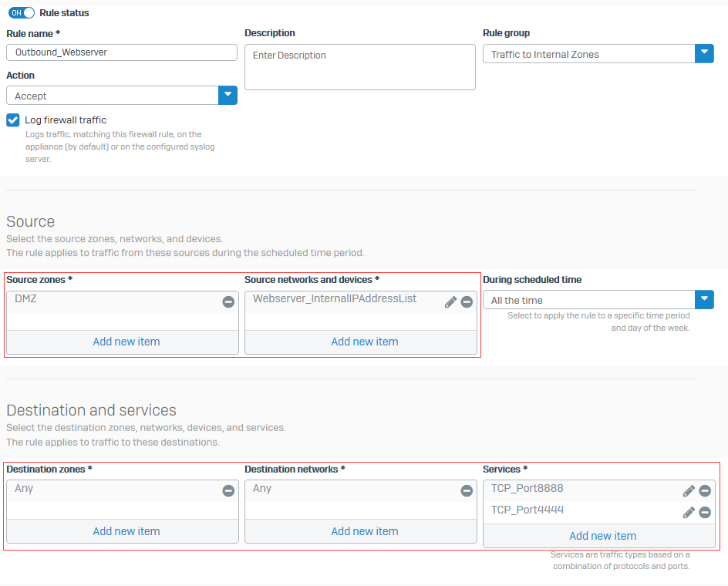
Task: Edit the TCP_Port8888 service
Action: click(689, 490)
